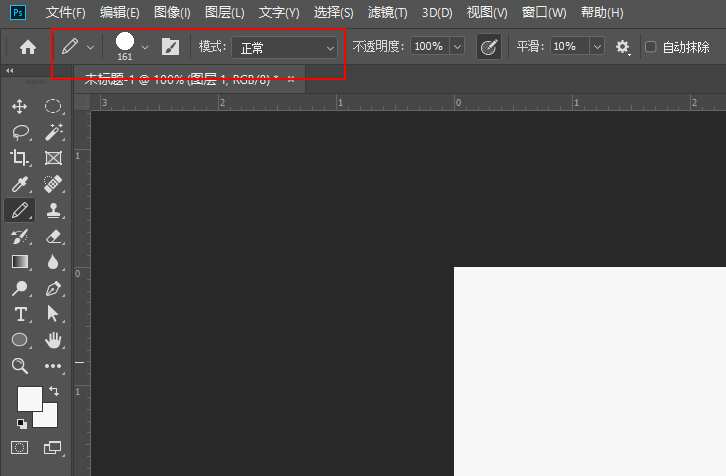Image resolution: width=726 pixels, height=476 pixels.
Task: Select the Elliptical Marquee tool
Action: (53, 106)
